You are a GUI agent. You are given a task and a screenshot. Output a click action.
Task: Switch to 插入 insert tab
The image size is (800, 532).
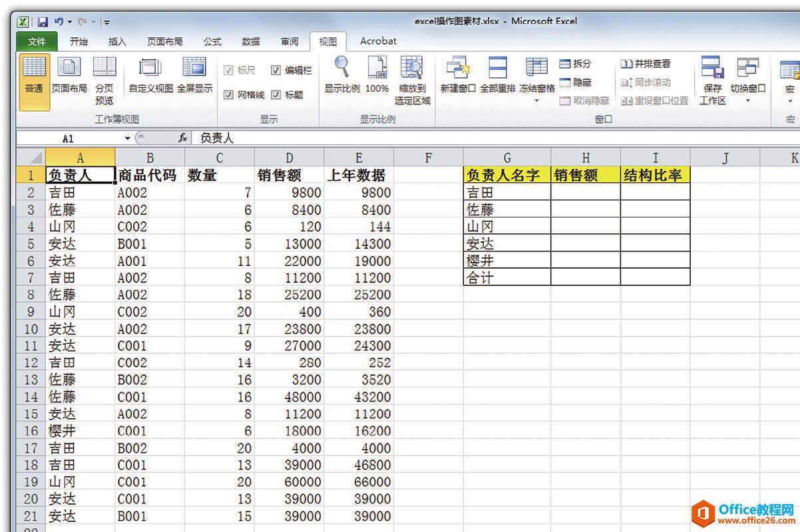[x=117, y=41]
